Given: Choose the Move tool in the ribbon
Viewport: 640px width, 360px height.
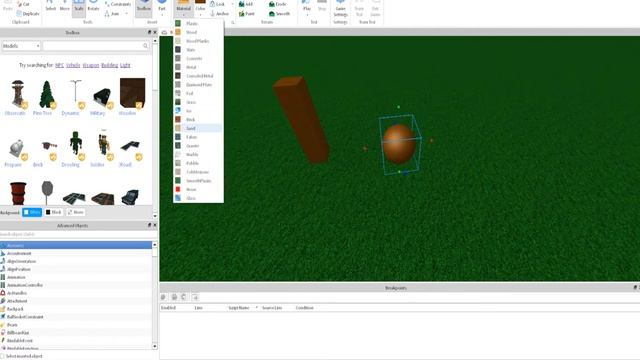Looking at the screenshot, I should (x=64, y=6).
